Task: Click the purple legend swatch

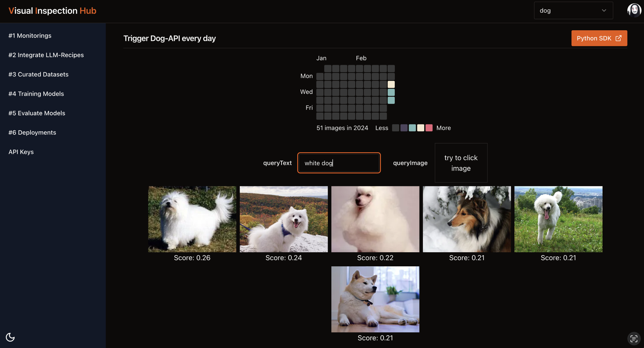Action: point(404,128)
